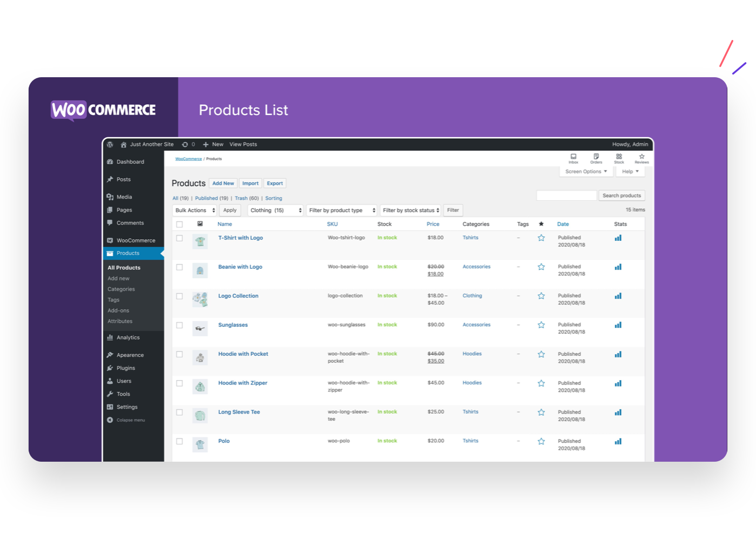Open the Hoodie with Zipper product link
Image resolution: width=756 pixels, height=540 pixels.
243,383
